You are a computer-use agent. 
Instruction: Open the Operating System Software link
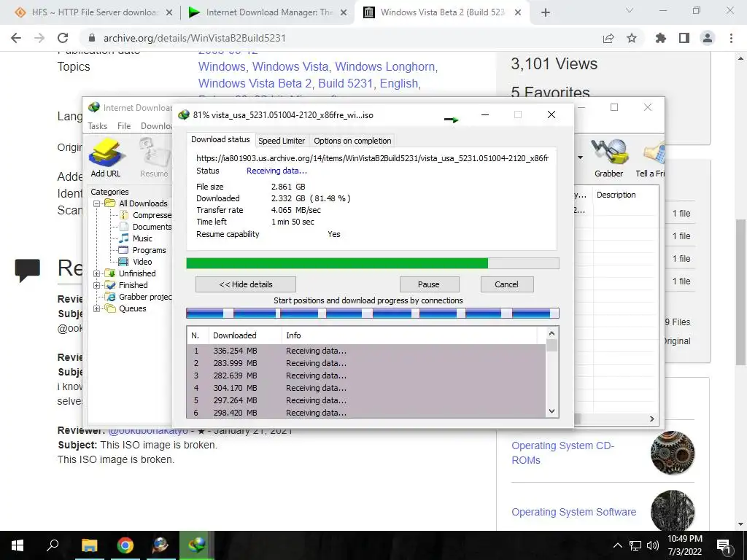pyautogui.click(x=573, y=512)
